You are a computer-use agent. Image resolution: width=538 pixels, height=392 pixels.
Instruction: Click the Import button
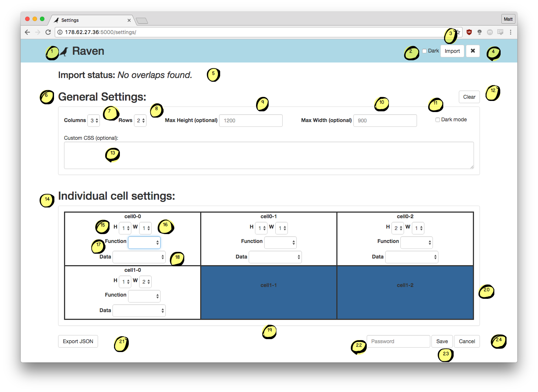(x=452, y=51)
